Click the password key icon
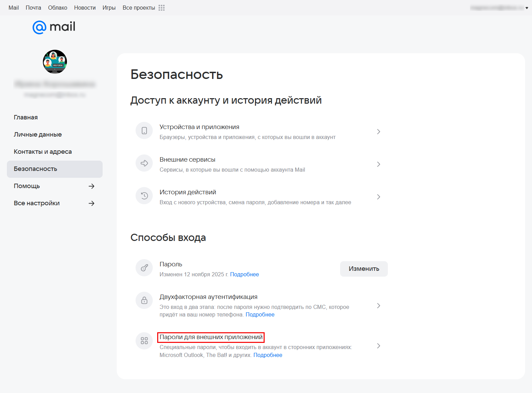The image size is (532, 393). (144, 268)
